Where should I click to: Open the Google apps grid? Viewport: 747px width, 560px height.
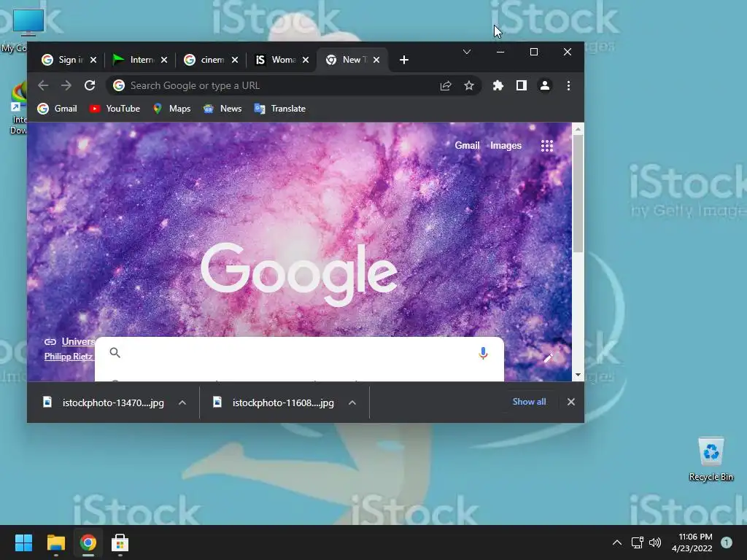click(x=547, y=146)
